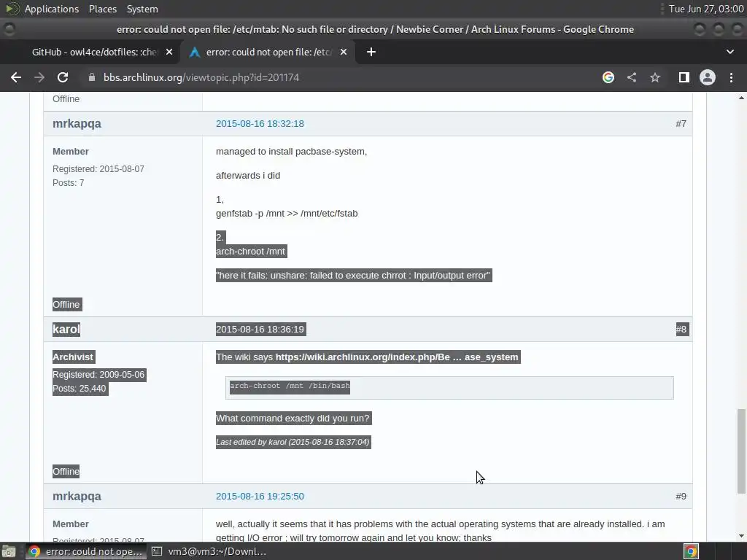Viewport: 747px width, 560px height.
Task: Switch to GitHub owl4ce/dotfiles tab
Action: tap(93, 52)
